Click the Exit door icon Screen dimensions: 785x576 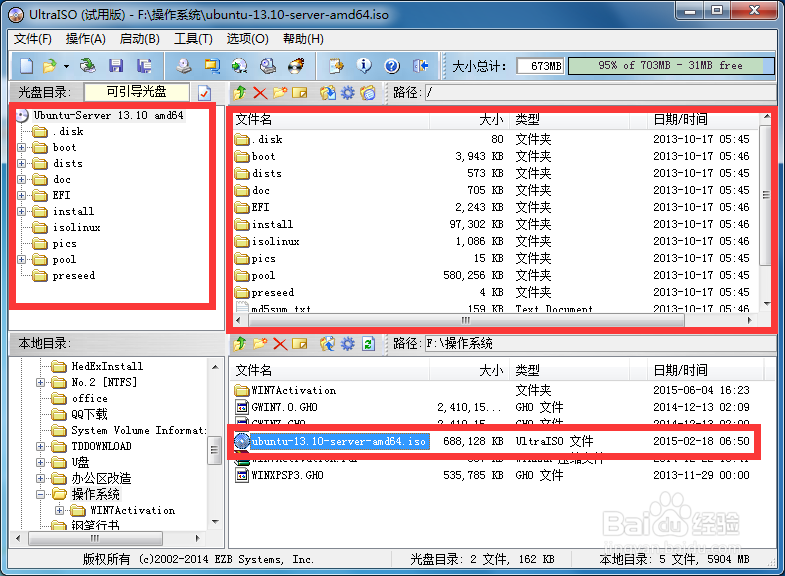click(x=421, y=66)
